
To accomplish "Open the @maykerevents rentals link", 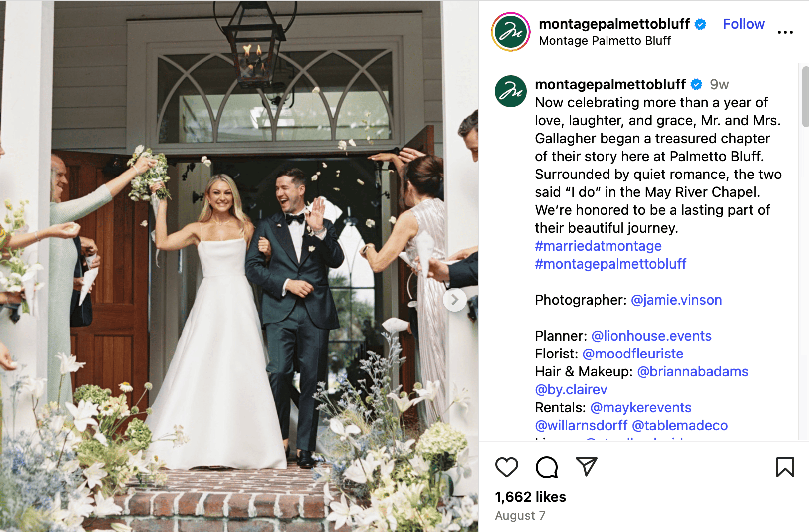I will coord(641,407).
